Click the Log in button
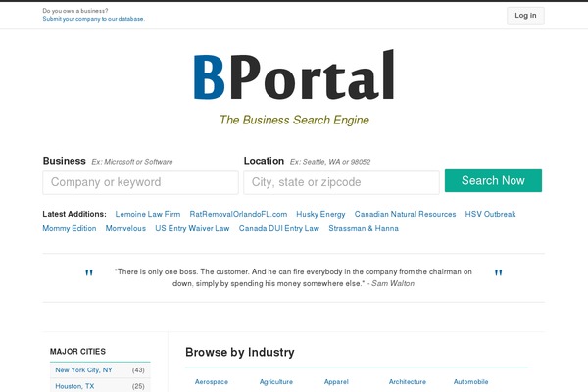Viewport: 588px width, 392px height. click(x=525, y=16)
